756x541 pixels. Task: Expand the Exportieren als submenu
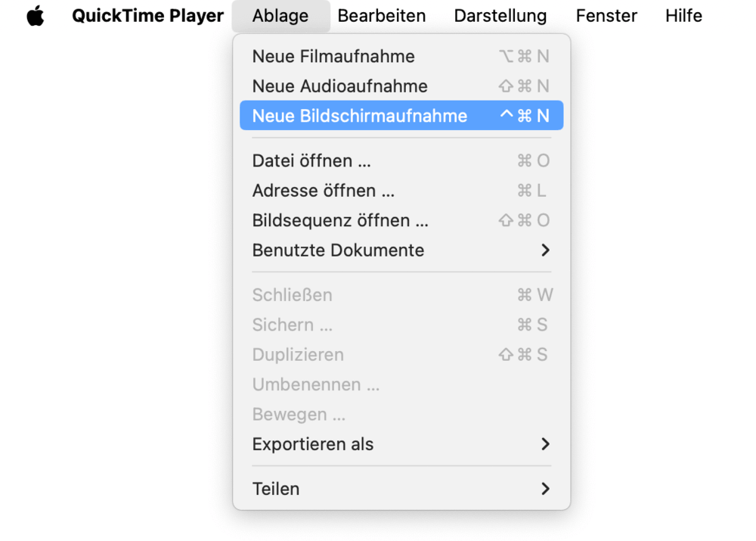(313, 444)
